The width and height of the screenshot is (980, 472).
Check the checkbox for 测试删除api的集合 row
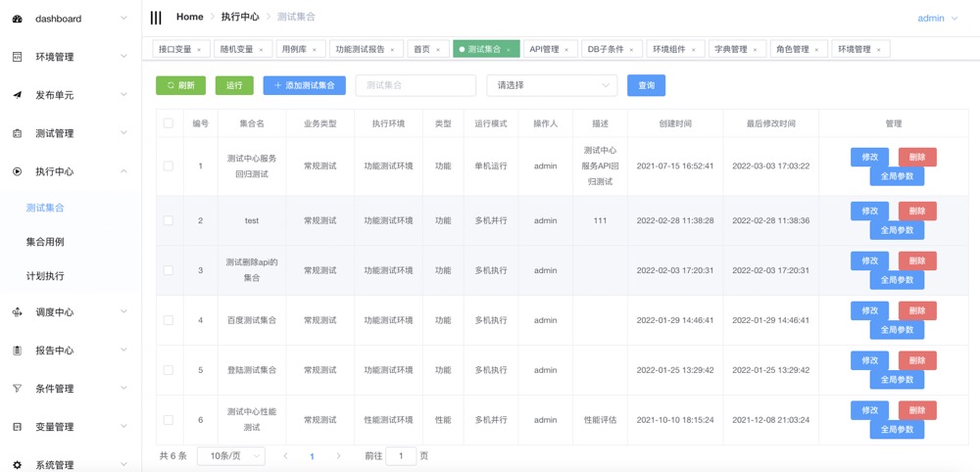(169, 270)
